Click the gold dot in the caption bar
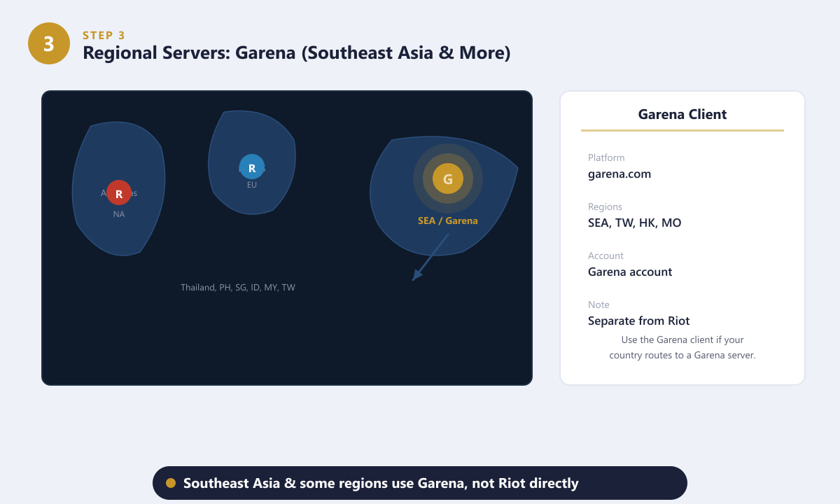 click(170, 483)
